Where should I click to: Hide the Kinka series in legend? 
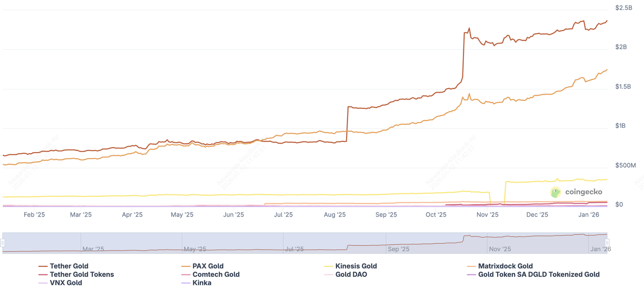click(202, 283)
